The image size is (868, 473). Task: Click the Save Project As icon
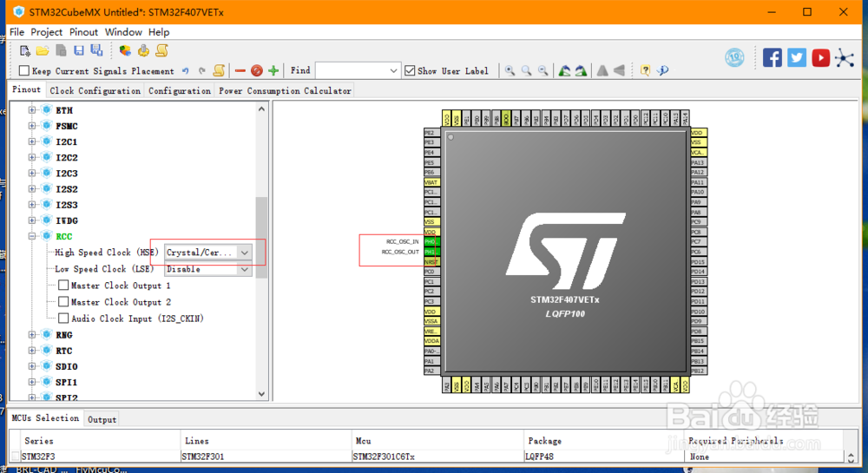[x=97, y=51]
